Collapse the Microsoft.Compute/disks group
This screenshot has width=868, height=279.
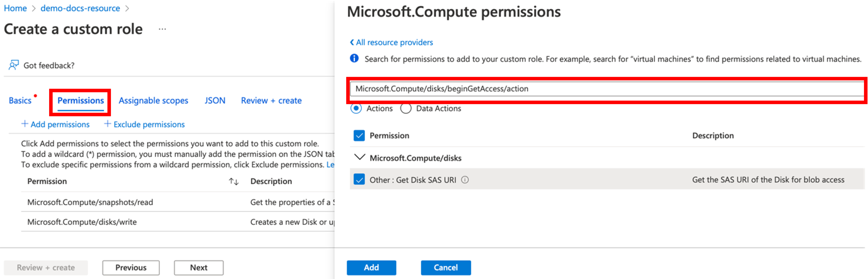[x=360, y=157]
